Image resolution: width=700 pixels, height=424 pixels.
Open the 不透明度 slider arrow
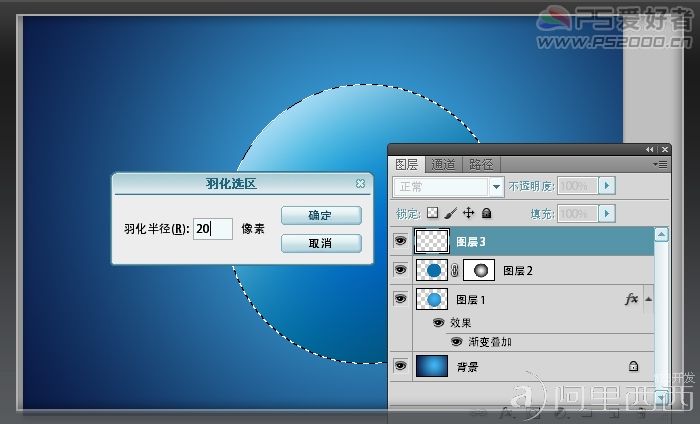click(x=607, y=186)
